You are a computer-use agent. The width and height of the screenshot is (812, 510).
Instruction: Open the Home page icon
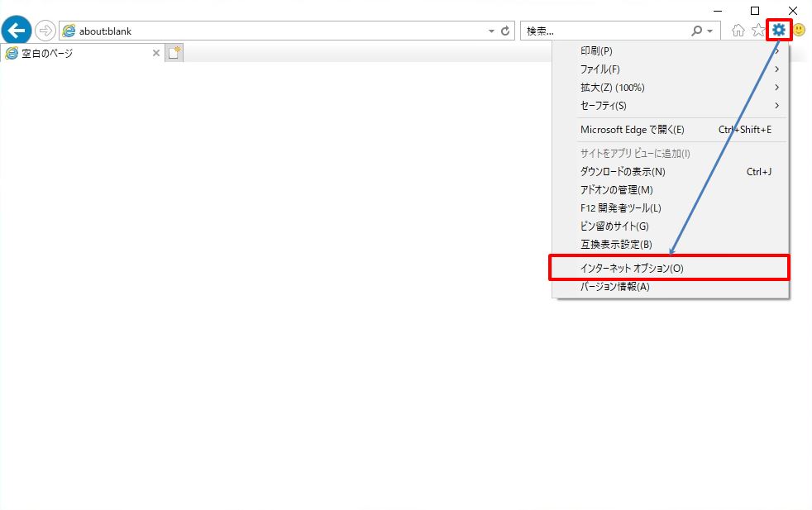pyautogui.click(x=738, y=31)
